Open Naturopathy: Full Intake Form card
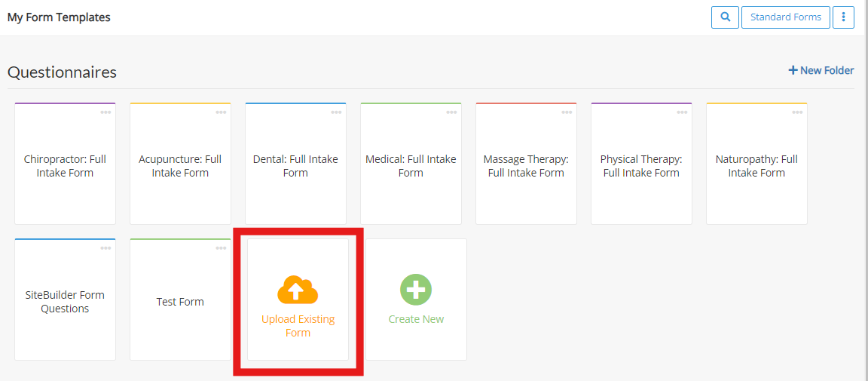The image size is (868, 381). point(756,166)
